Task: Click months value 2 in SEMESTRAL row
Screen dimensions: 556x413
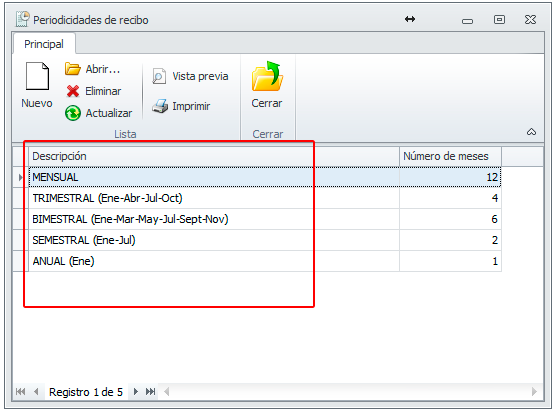Action: pyautogui.click(x=450, y=240)
